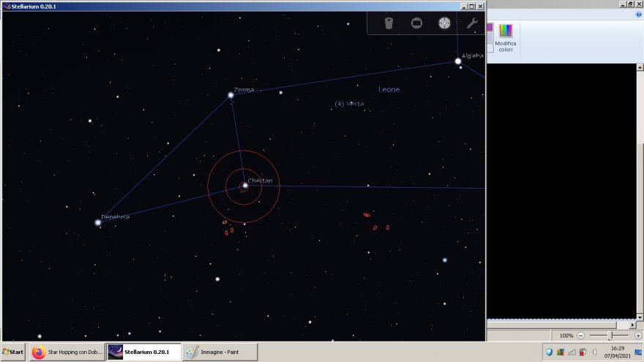Toggle the Telrad sight icon

click(444, 23)
